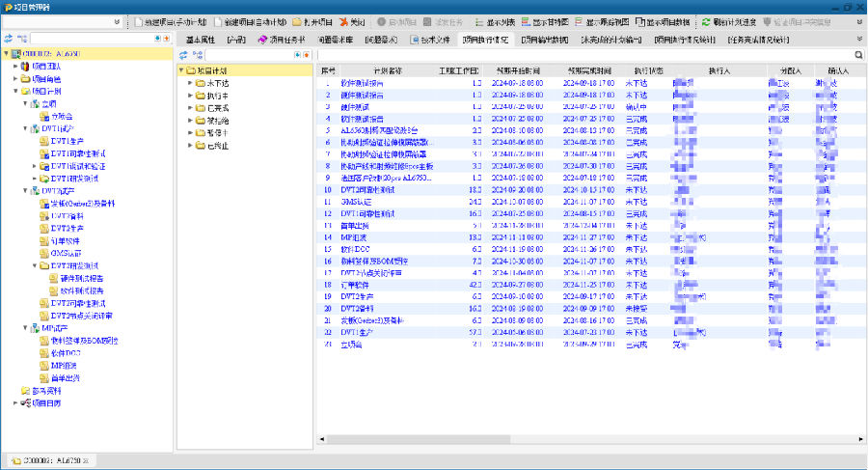Expand the 项目团队 node in left tree
This screenshot has height=470, width=868.
15,66
